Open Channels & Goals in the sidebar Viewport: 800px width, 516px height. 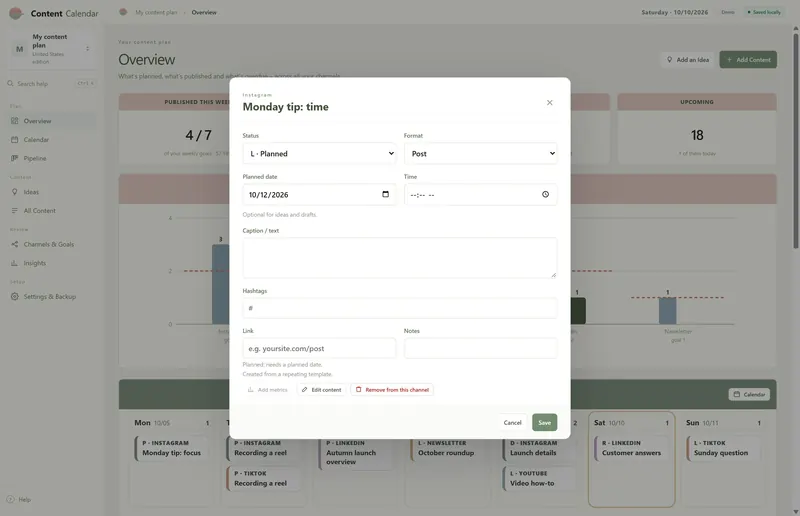click(x=52, y=244)
